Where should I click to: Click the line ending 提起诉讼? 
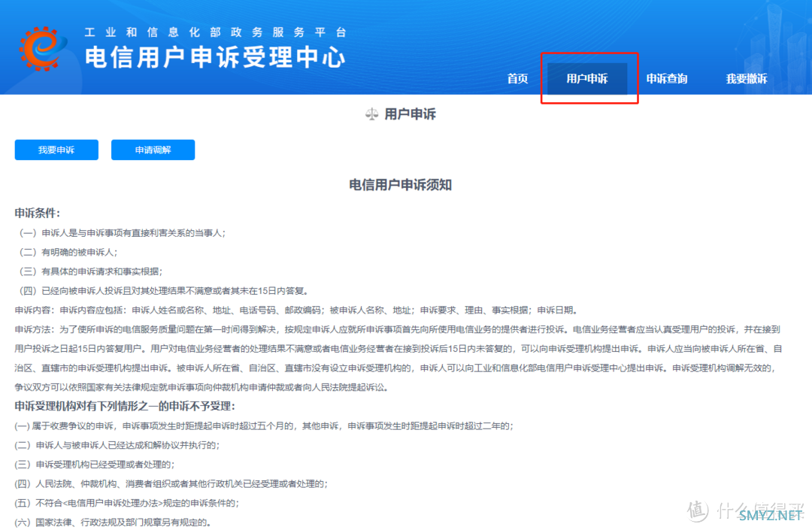coord(202,387)
